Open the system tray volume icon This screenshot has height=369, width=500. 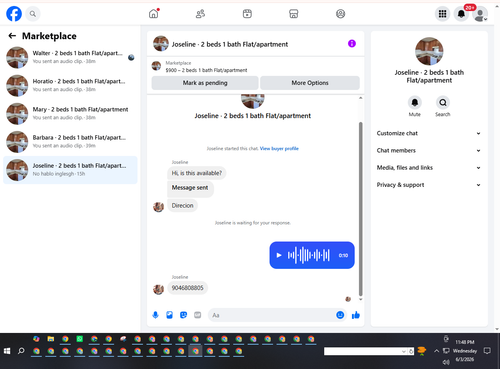pyautogui.click(x=446, y=362)
